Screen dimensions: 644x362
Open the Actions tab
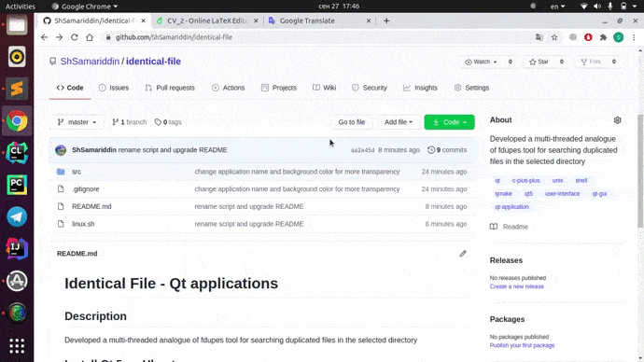tap(229, 88)
